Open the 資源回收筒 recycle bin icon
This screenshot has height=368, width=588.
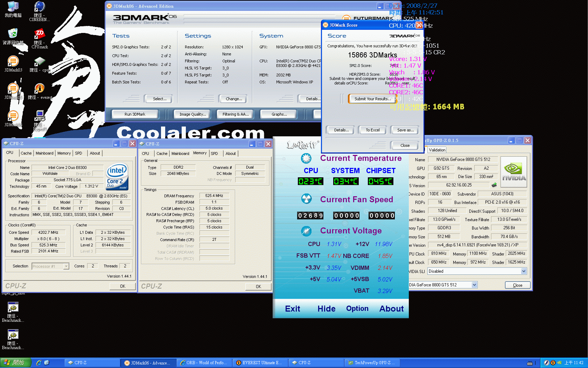tap(13, 36)
